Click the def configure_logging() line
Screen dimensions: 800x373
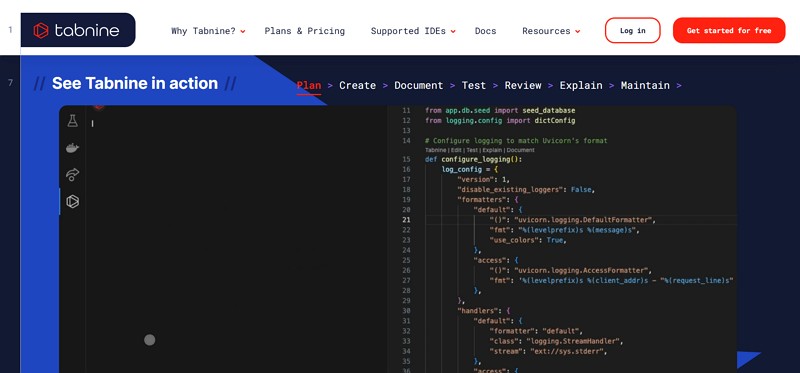(x=474, y=159)
